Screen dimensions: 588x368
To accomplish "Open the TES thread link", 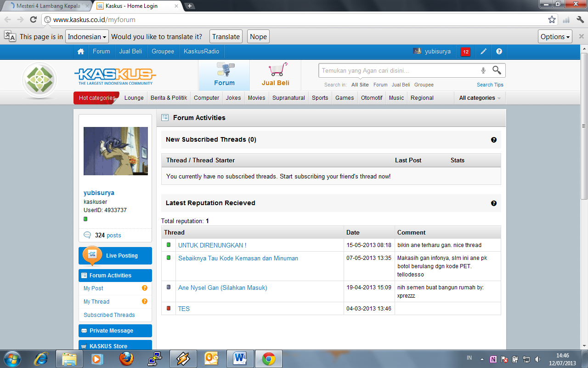I will click(184, 309).
